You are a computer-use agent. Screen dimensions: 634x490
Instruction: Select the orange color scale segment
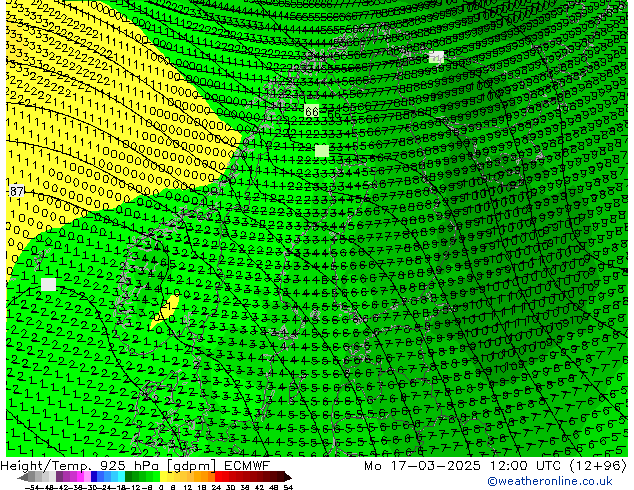tap(205, 477)
